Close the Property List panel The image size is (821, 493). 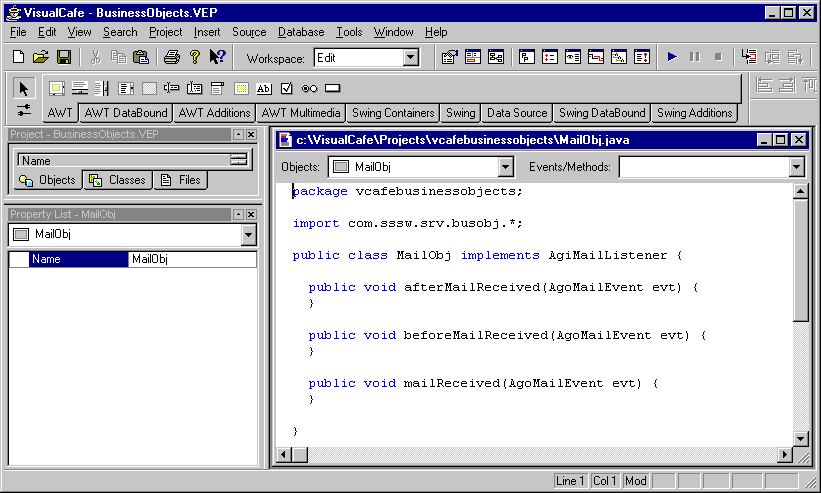pyautogui.click(x=251, y=215)
